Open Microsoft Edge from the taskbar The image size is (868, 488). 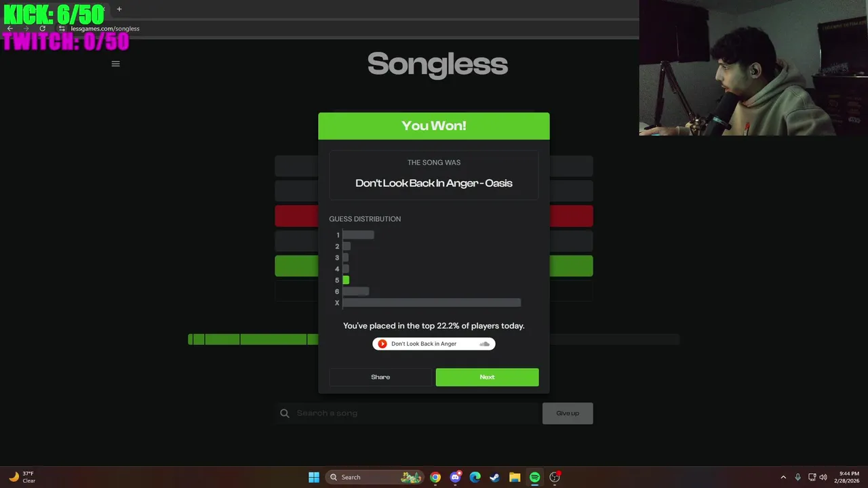[x=475, y=477]
